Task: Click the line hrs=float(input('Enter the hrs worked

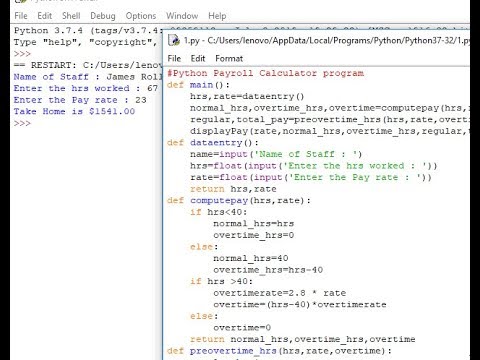Action: click(x=313, y=166)
